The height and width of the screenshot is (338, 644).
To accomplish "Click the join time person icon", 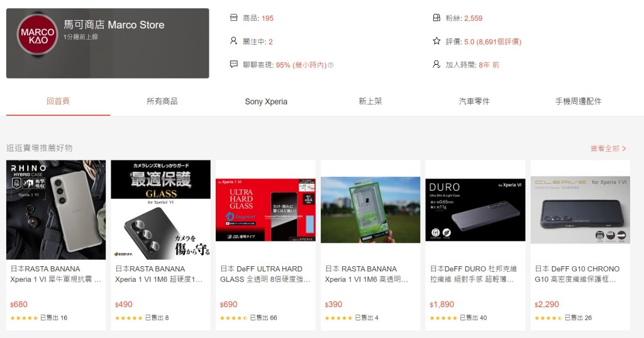I will tap(436, 64).
